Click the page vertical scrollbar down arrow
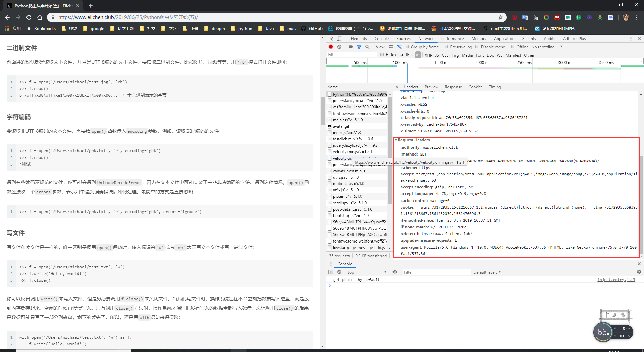The height and width of the screenshot is (352, 644). [323, 346]
